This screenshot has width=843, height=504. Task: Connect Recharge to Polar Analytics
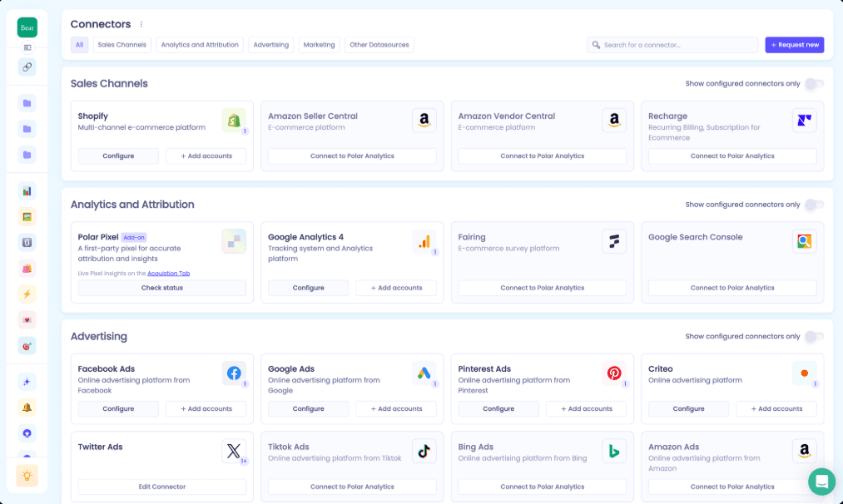(732, 156)
